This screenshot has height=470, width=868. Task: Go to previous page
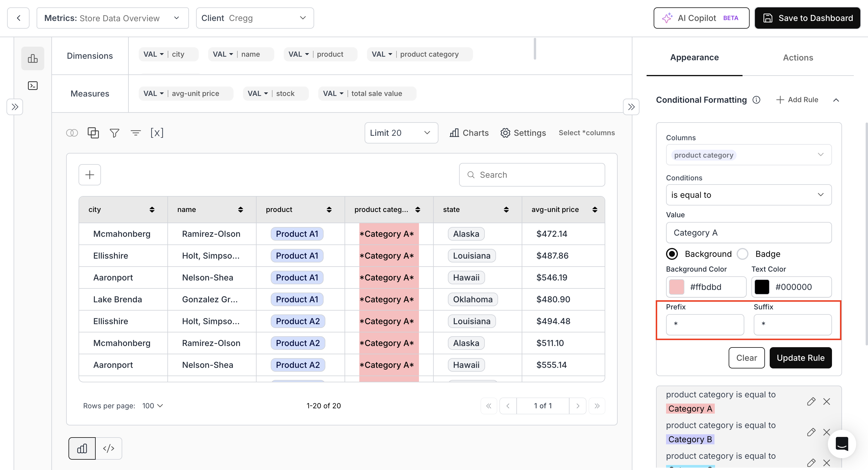(508, 406)
